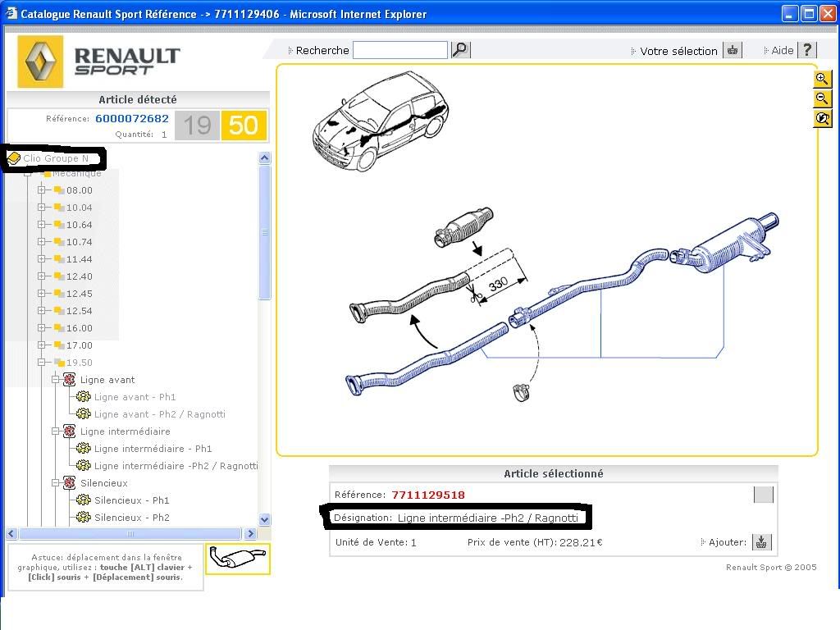Open reference 6000072682 link
The width and height of the screenshot is (840, 630).
click(x=132, y=118)
